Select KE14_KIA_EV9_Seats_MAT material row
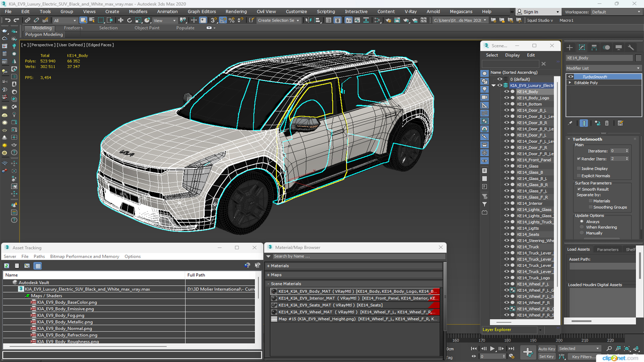This screenshot has height=362, width=644. [355, 305]
